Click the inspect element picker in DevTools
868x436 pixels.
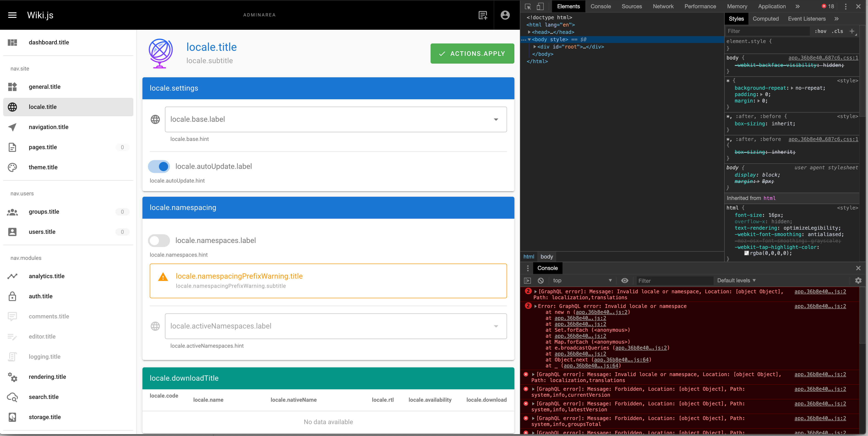528,6
